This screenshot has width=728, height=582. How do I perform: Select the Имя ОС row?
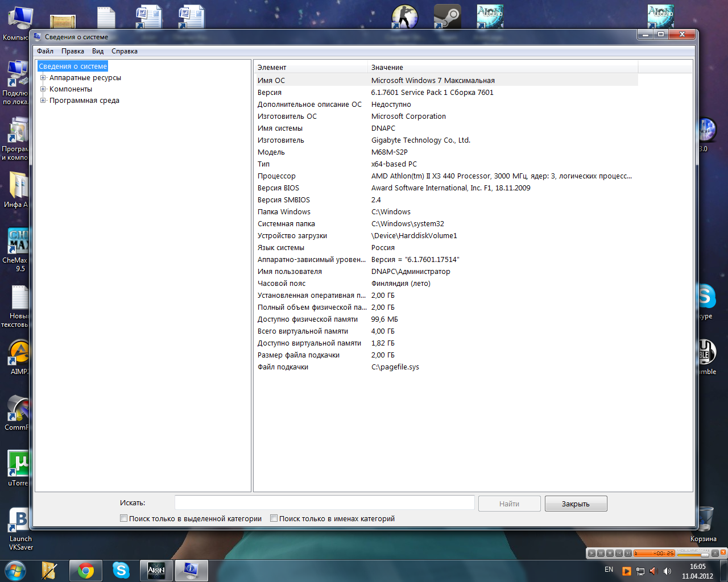tap(446, 81)
